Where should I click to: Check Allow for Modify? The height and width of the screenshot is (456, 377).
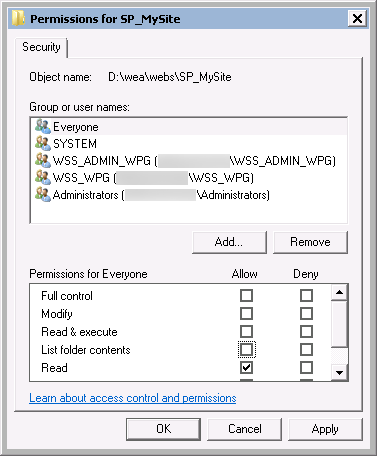click(x=246, y=314)
